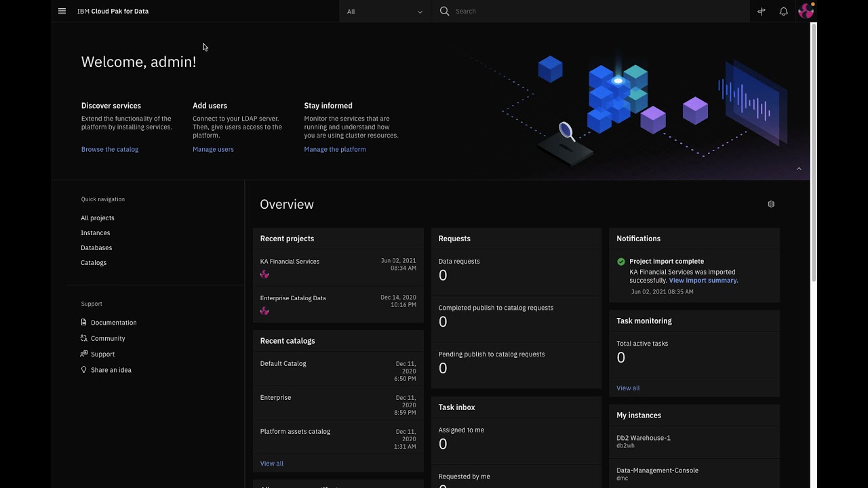Click the Data requests count

tap(443, 275)
